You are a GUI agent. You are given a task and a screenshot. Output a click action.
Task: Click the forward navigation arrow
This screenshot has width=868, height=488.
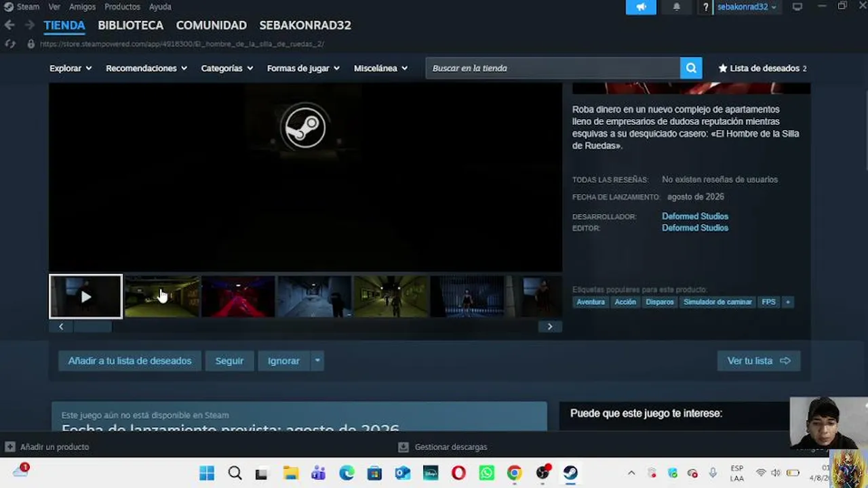point(29,25)
